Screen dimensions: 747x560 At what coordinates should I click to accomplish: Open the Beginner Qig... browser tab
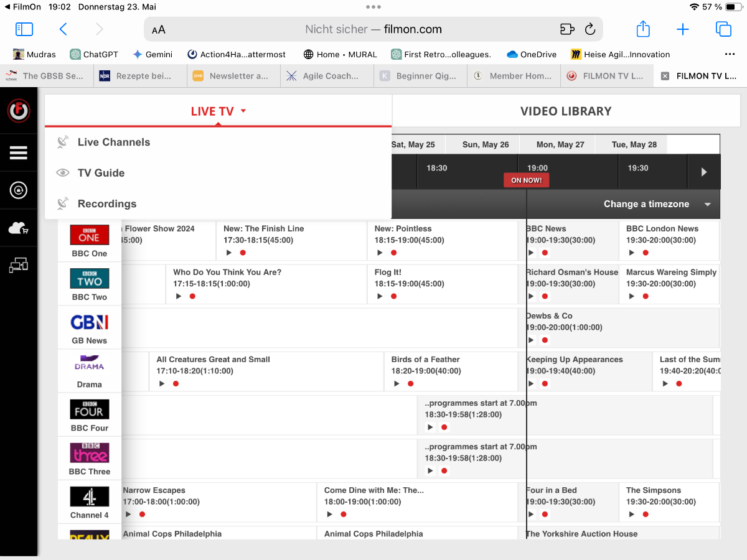coord(421,76)
